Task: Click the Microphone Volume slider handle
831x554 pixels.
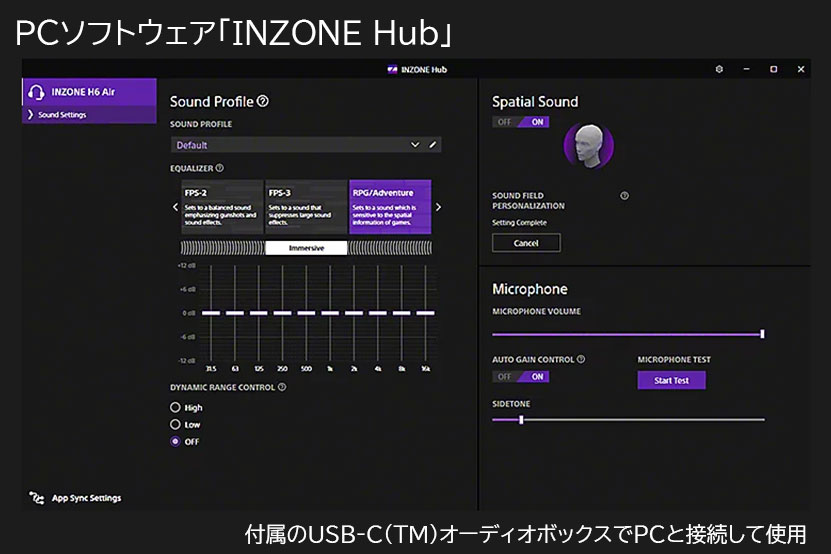Action: pos(762,333)
